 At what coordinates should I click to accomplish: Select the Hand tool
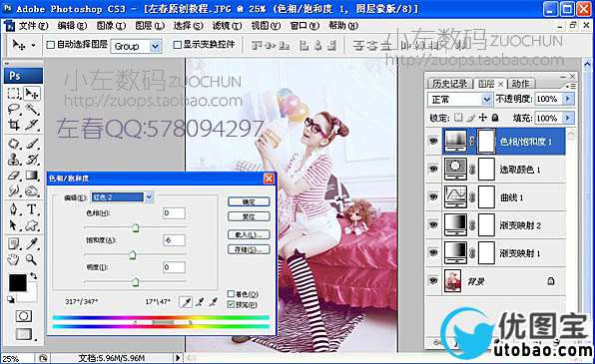coord(14,259)
